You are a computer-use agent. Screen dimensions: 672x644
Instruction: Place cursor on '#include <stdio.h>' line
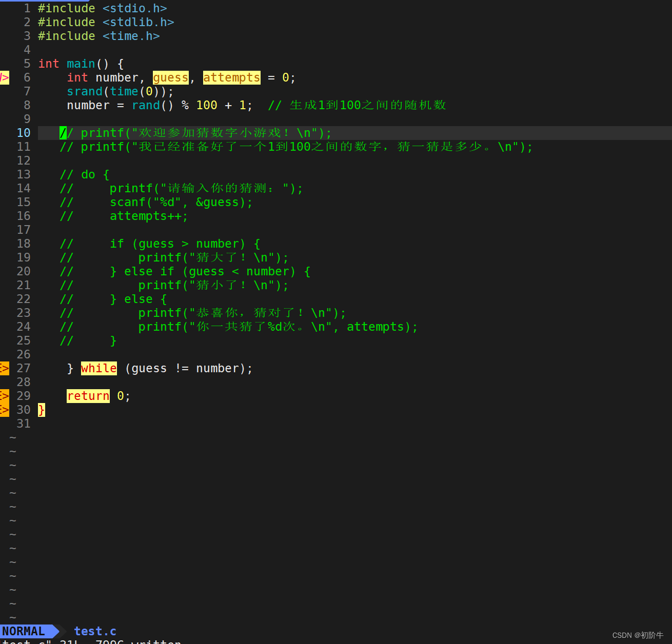pos(102,9)
